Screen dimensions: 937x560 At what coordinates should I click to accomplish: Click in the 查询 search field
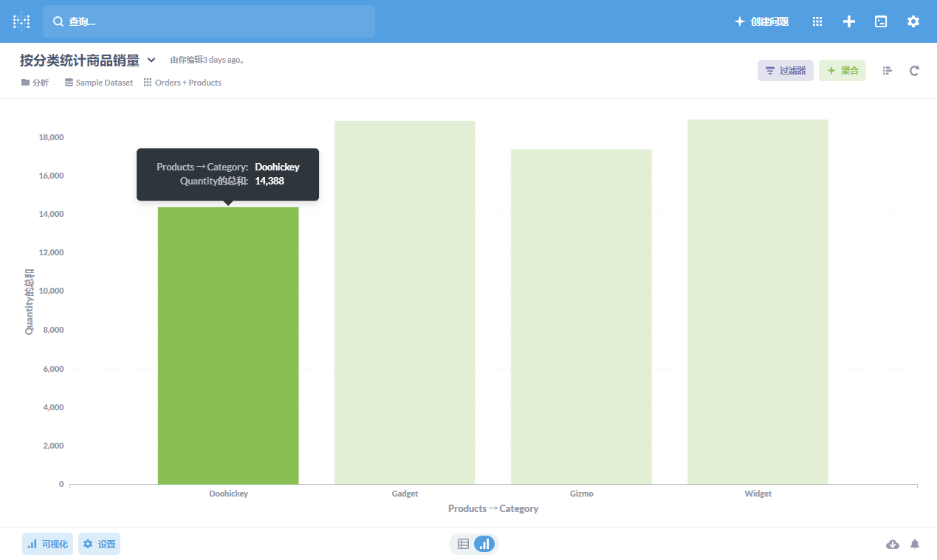[209, 21]
